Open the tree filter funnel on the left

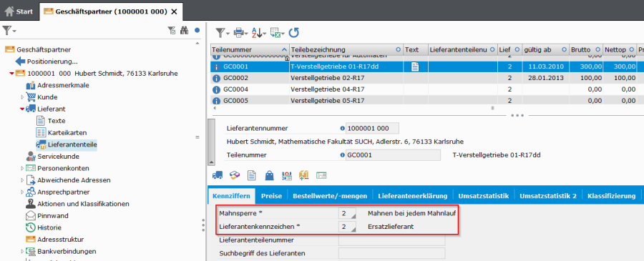coord(9,30)
